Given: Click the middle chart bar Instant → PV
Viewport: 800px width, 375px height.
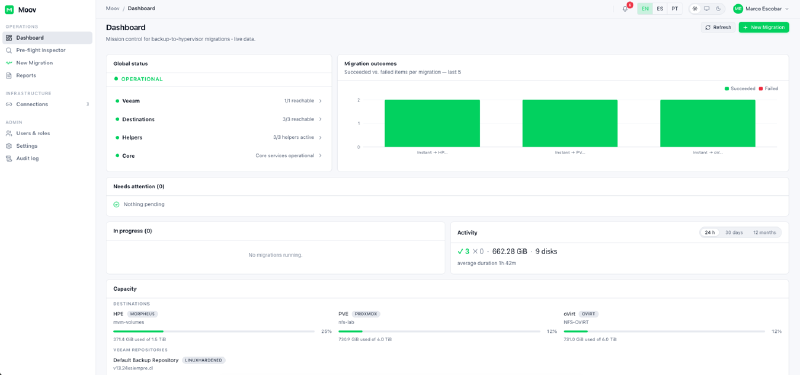Looking at the screenshot, I should [570, 123].
